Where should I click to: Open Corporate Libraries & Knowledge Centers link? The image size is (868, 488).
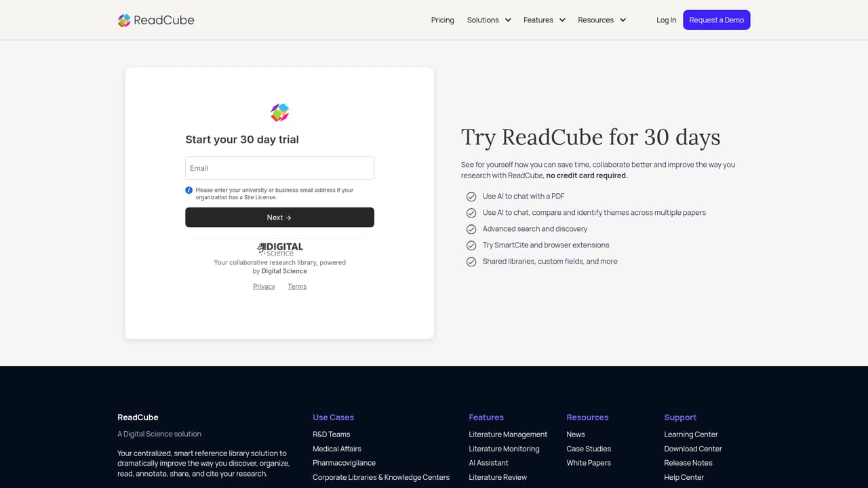[381, 477]
